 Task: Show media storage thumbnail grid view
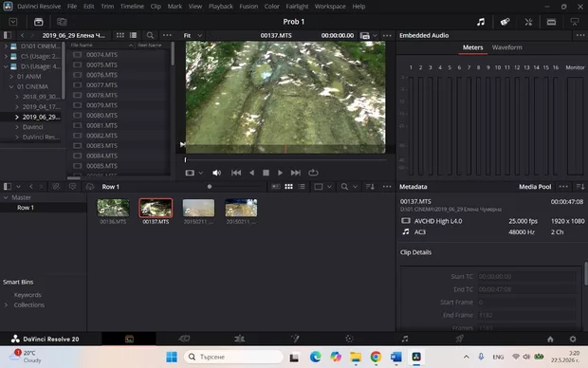click(120, 35)
